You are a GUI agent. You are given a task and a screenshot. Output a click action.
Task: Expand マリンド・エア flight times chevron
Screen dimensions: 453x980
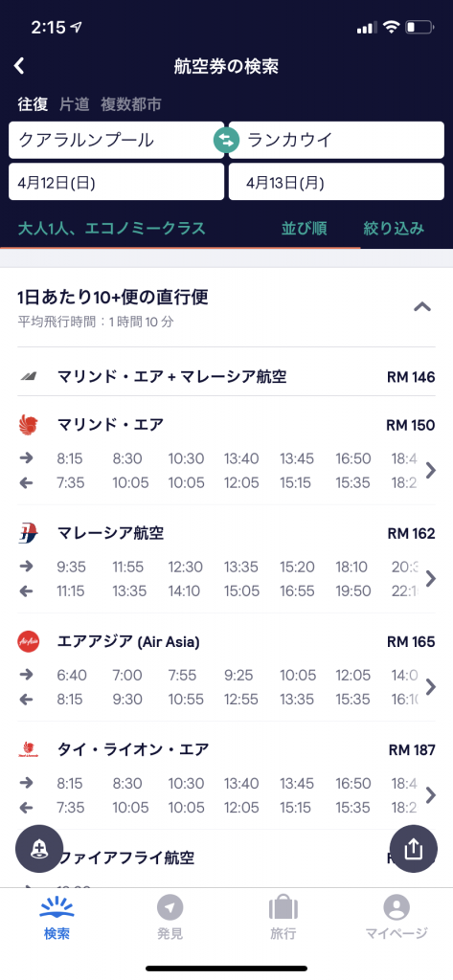pos(430,470)
